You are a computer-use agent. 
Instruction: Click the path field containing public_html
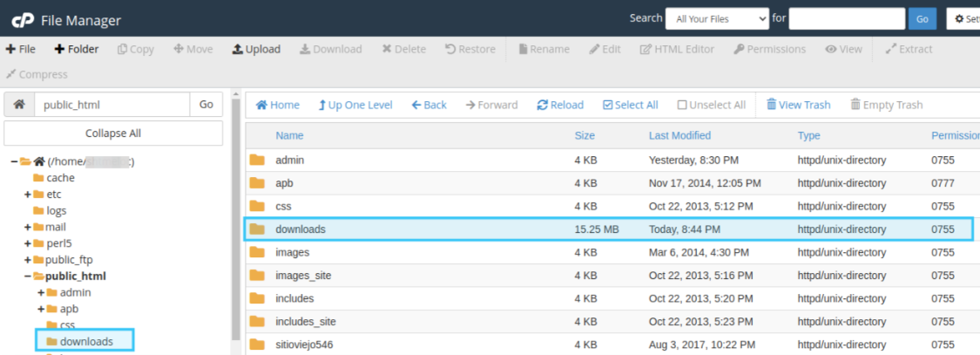tap(112, 105)
